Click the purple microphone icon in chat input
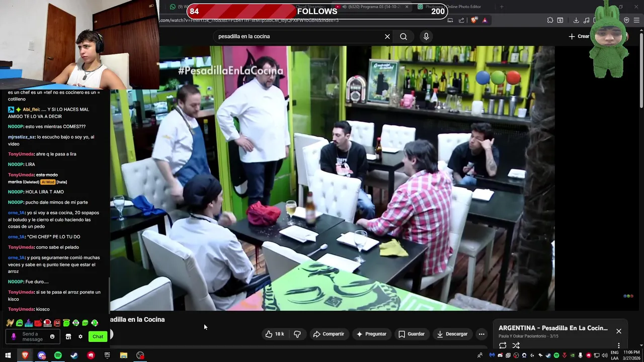The image size is (644, 362). click(14, 336)
